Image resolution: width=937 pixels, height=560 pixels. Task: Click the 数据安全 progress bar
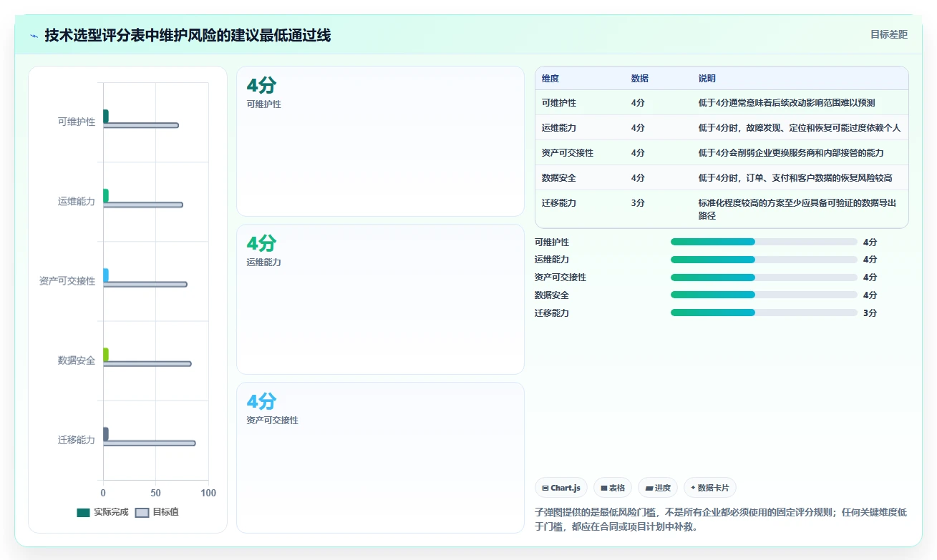click(x=764, y=295)
